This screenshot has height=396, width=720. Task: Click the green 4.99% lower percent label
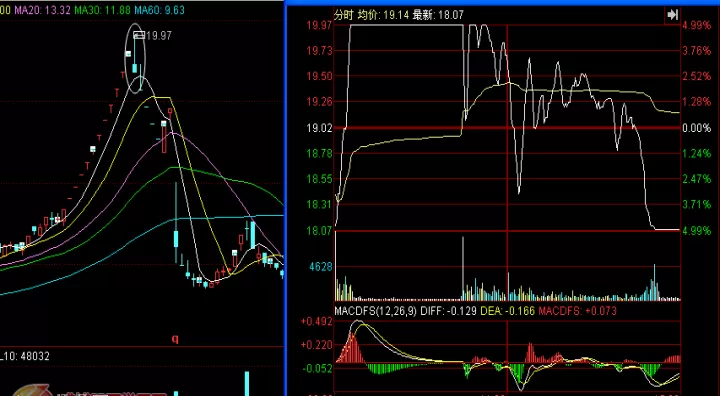tap(697, 230)
